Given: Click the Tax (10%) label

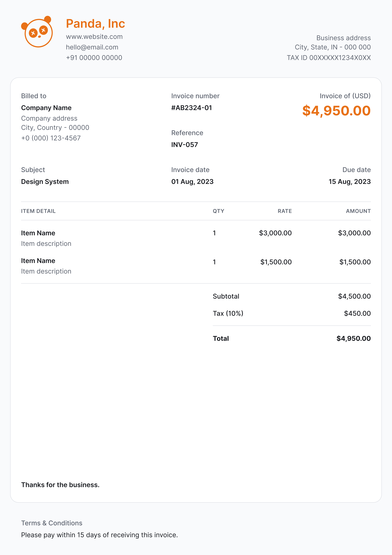Looking at the screenshot, I should (x=228, y=314).
